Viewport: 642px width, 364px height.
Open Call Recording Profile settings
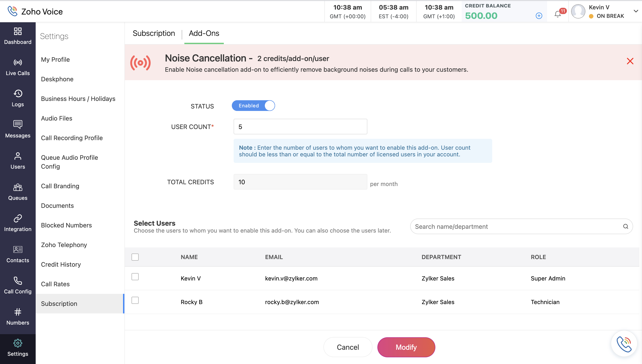click(72, 138)
